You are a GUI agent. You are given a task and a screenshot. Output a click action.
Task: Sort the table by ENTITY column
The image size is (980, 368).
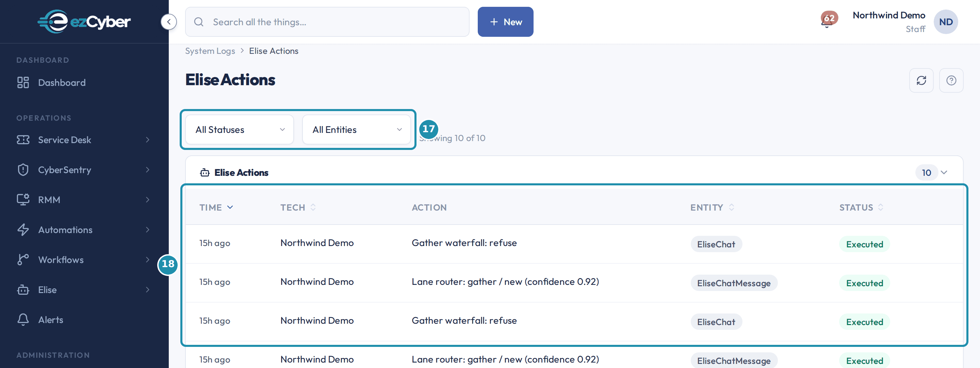coord(712,207)
